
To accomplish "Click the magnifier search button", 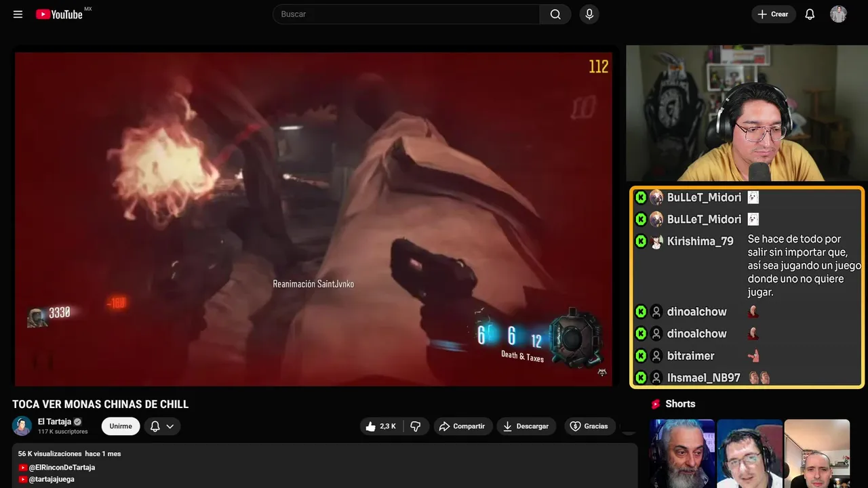I will (x=555, y=14).
